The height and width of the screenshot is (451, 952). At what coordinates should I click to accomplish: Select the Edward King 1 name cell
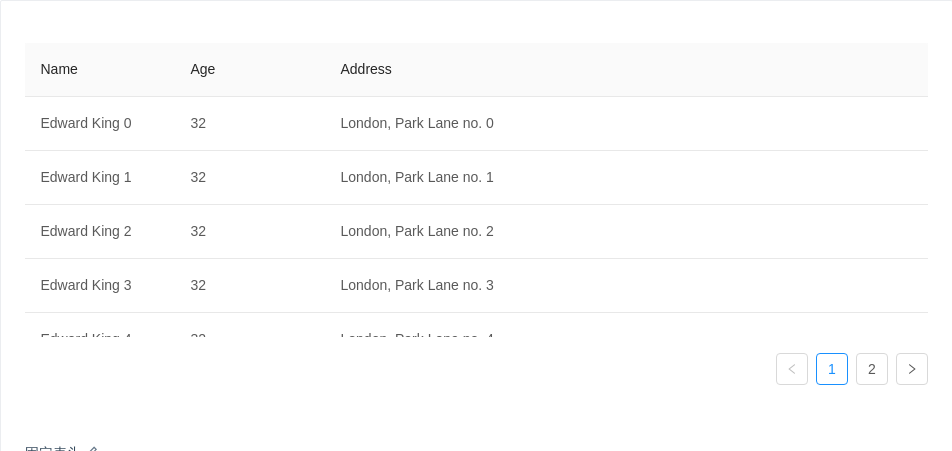pyautogui.click(x=86, y=177)
